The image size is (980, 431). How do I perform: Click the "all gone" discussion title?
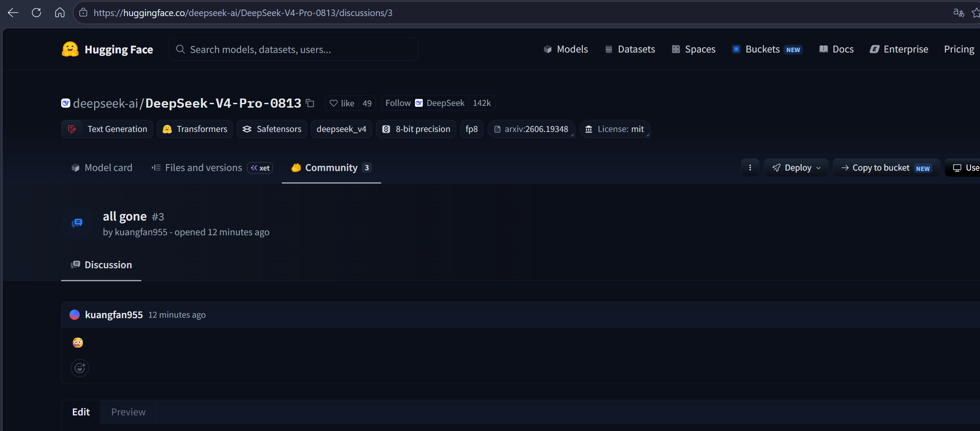(x=125, y=216)
